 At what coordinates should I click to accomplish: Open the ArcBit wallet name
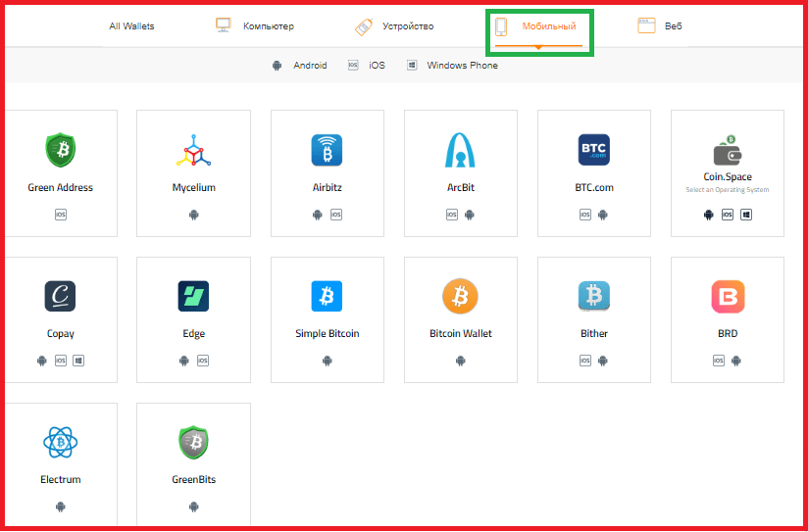461,188
